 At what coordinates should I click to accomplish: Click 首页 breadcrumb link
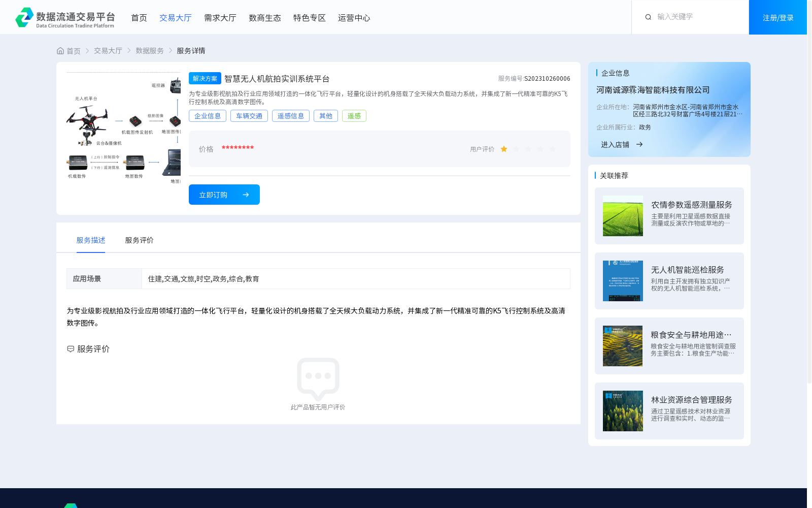[x=74, y=51]
